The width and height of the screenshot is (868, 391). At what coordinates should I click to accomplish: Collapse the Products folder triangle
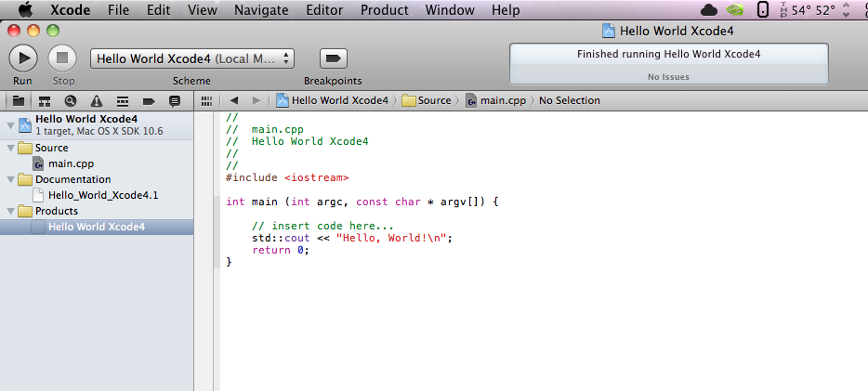point(10,211)
